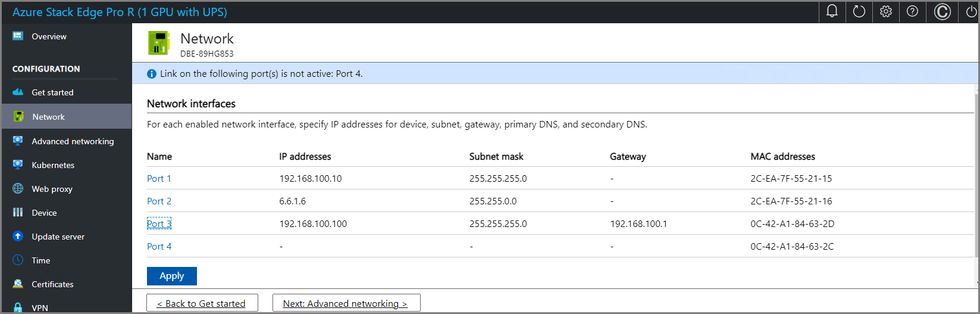Image resolution: width=980 pixels, height=314 pixels.
Task: Click the VPN lock icon
Action: (18, 307)
